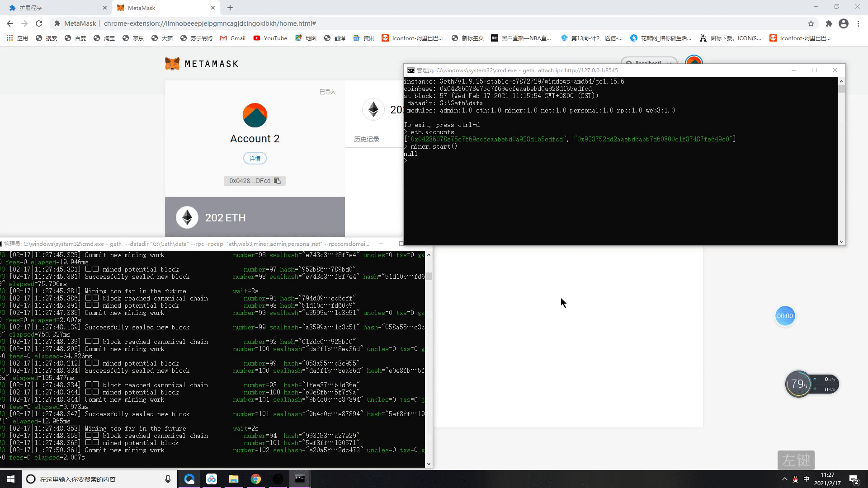Bookmark this page with star icon
Viewport: 868px width, 488px height.
pos(811,23)
